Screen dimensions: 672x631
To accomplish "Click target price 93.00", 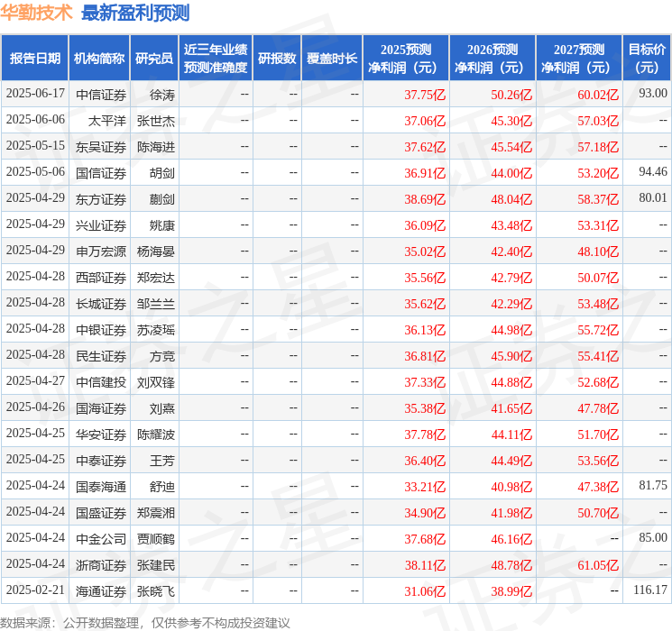I will click(653, 94).
